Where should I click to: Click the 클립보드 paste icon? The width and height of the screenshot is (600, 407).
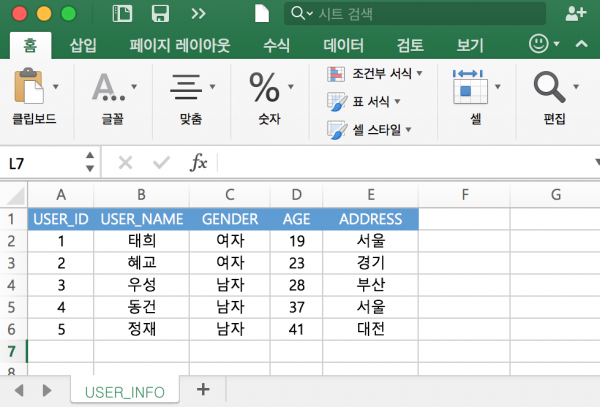[29, 86]
